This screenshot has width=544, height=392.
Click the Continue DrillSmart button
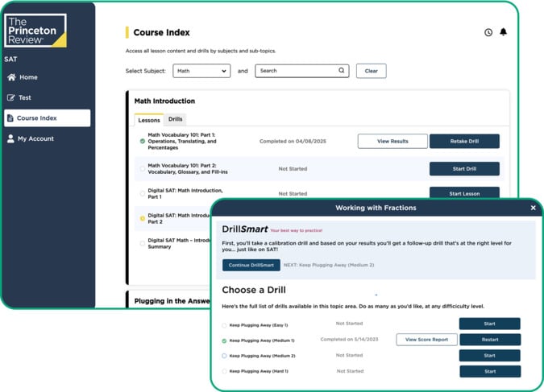[251, 265]
